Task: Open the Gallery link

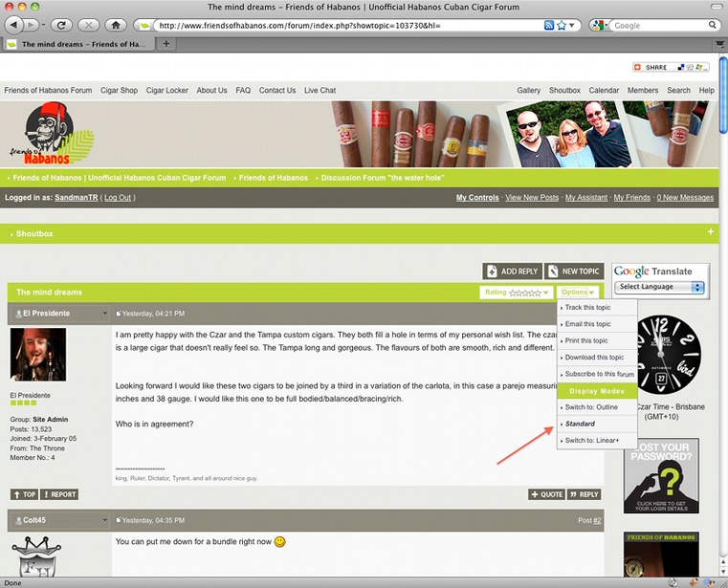Action: pyautogui.click(x=529, y=91)
